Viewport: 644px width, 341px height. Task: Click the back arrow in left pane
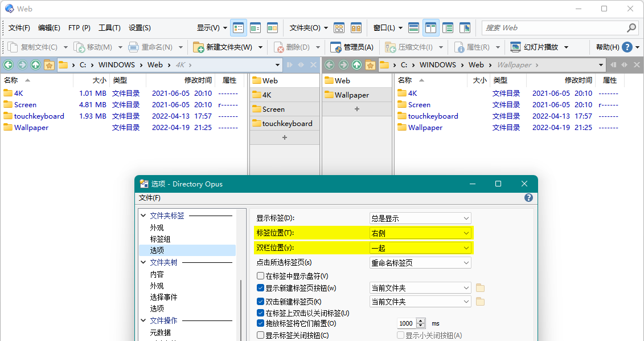[x=9, y=65]
